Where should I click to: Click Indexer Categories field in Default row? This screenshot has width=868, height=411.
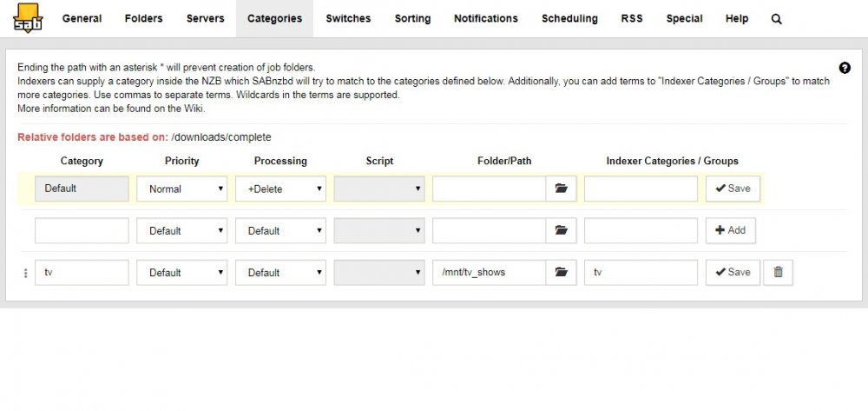tap(641, 189)
